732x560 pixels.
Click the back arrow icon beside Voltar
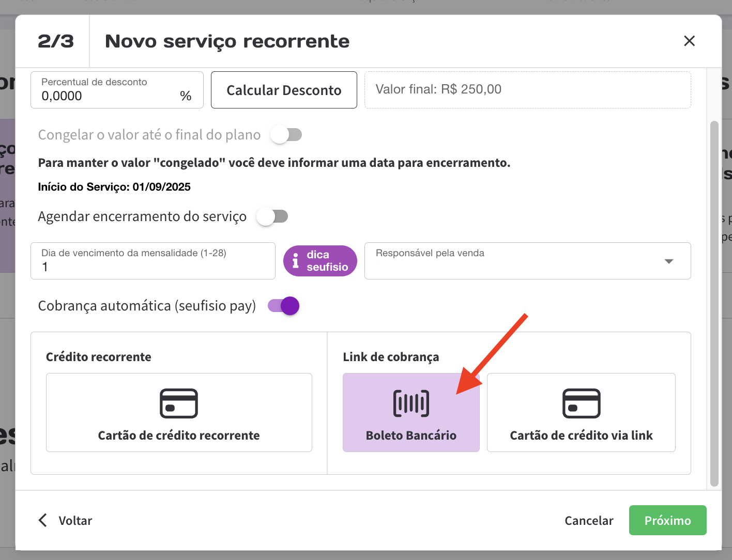43,520
